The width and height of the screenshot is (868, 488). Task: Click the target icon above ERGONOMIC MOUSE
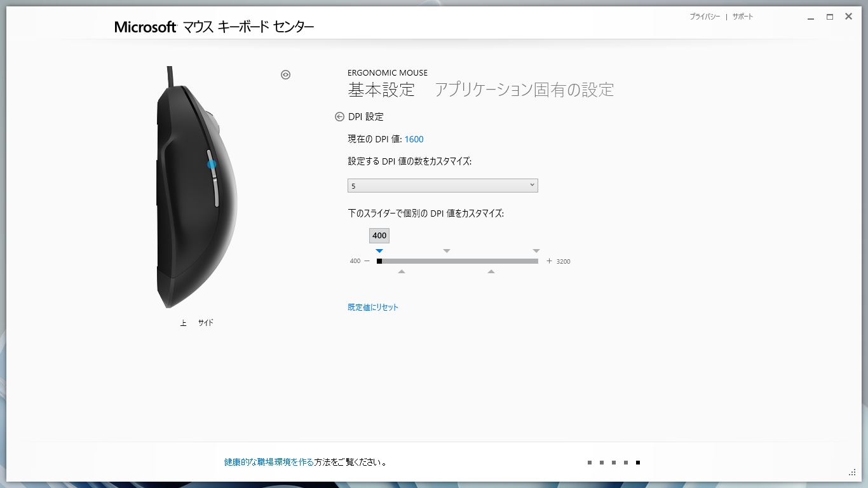(x=285, y=74)
